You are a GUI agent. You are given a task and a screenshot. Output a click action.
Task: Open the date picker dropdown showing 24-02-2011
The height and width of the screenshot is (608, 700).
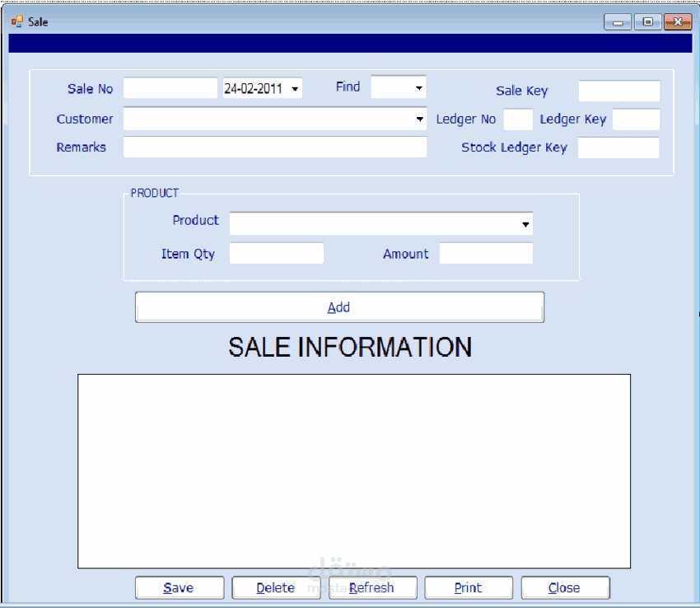[295, 88]
